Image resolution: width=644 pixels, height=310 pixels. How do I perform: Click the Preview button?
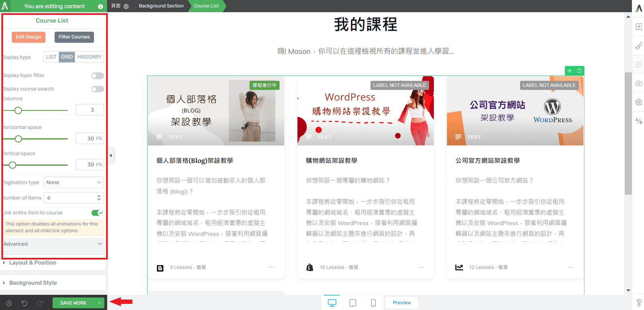pos(402,303)
